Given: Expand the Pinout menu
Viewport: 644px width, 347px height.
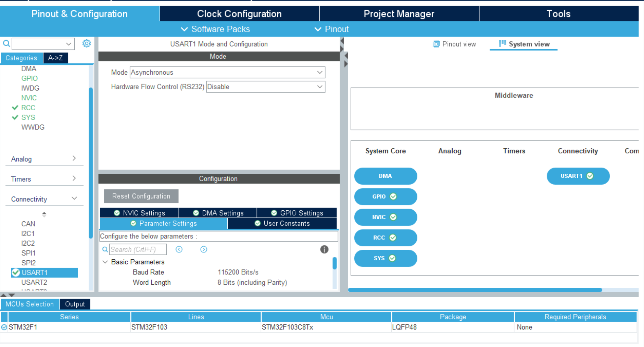Looking at the screenshot, I should coord(331,29).
